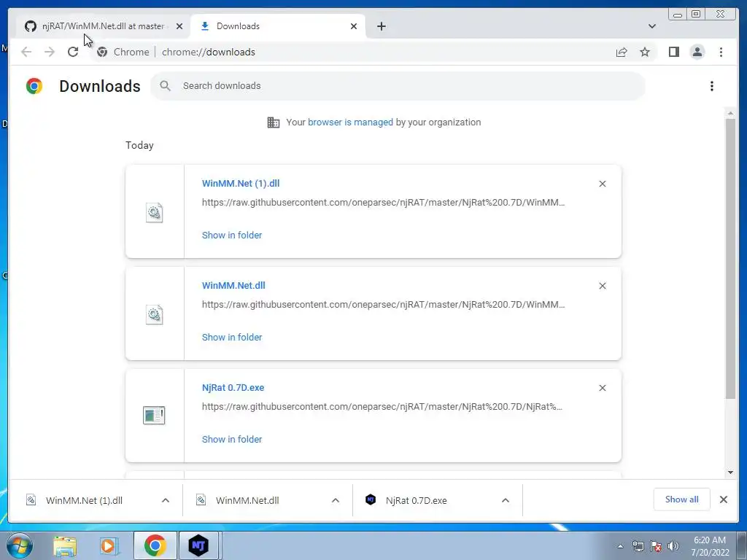The width and height of the screenshot is (747, 560).
Task: Show hidden system tray icons
Action: point(620,546)
